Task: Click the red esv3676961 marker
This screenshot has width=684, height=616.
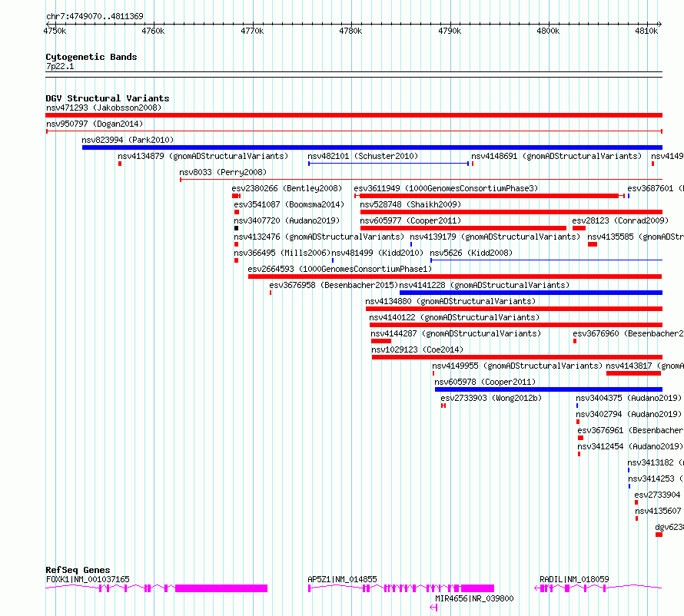Action: [x=580, y=438]
